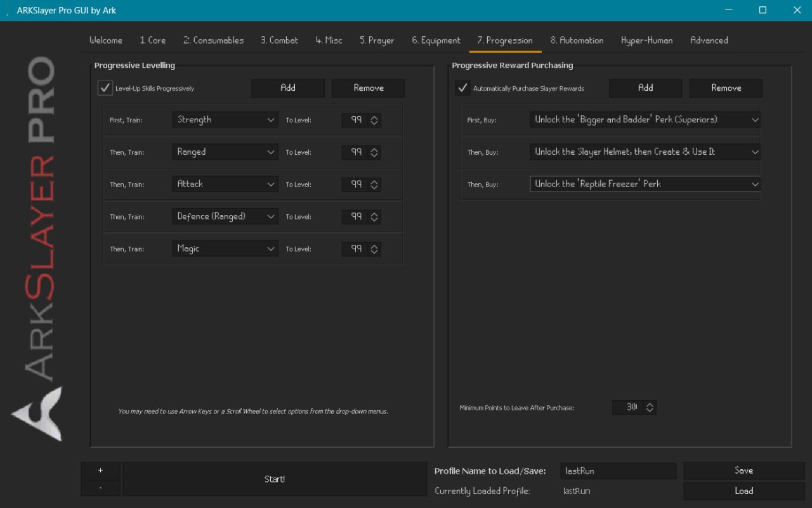Disable Level-Up Skills Progressively checkbox

pos(105,88)
